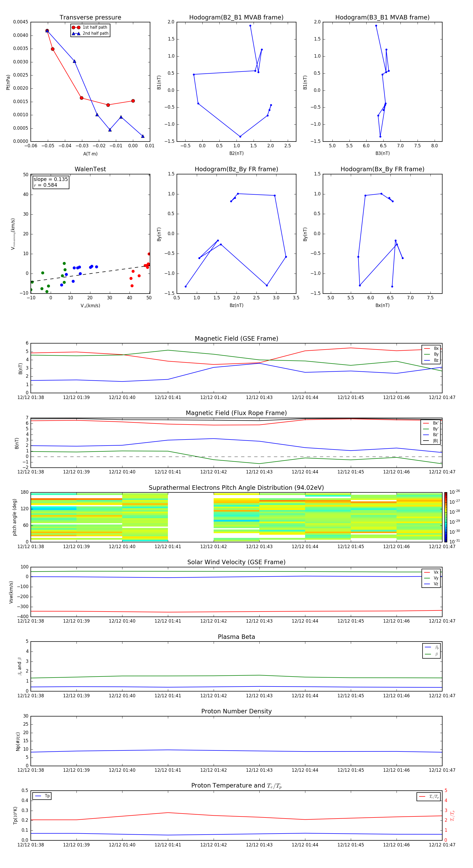Click 'pitch angle (deg)' axis label
Screen dimensions: 473x868
pyautogui.click(x=14, y=517)
